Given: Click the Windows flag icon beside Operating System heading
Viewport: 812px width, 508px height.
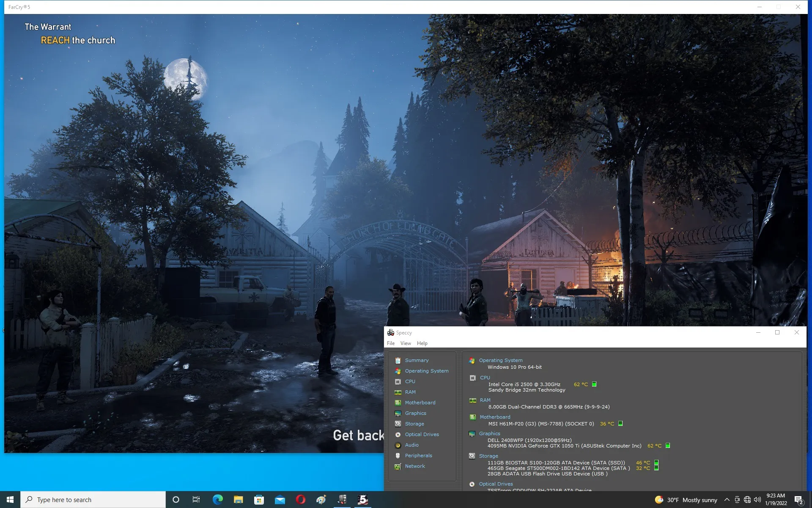Looking at the screenshot, I should (472, 360).
